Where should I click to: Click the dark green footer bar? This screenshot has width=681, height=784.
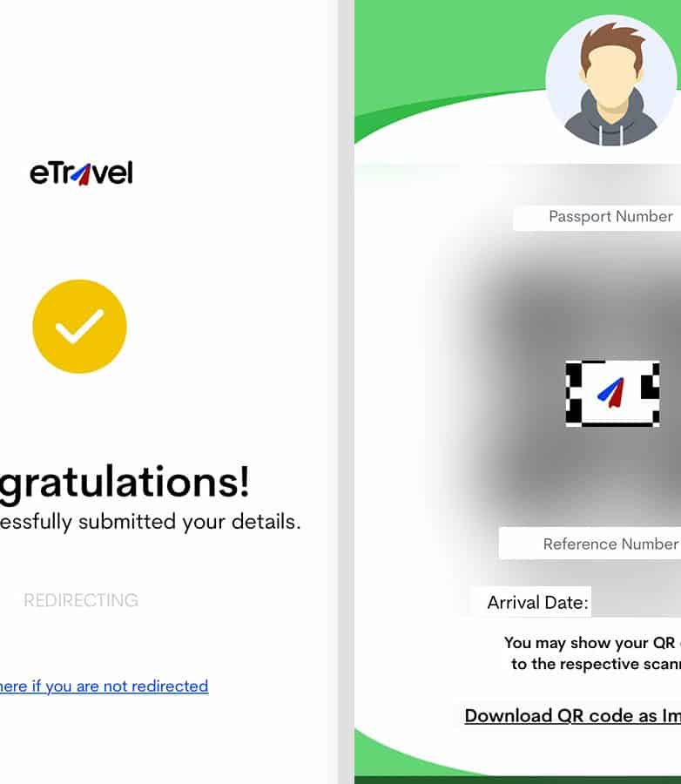pyautogui.click(x=517, y=780)
